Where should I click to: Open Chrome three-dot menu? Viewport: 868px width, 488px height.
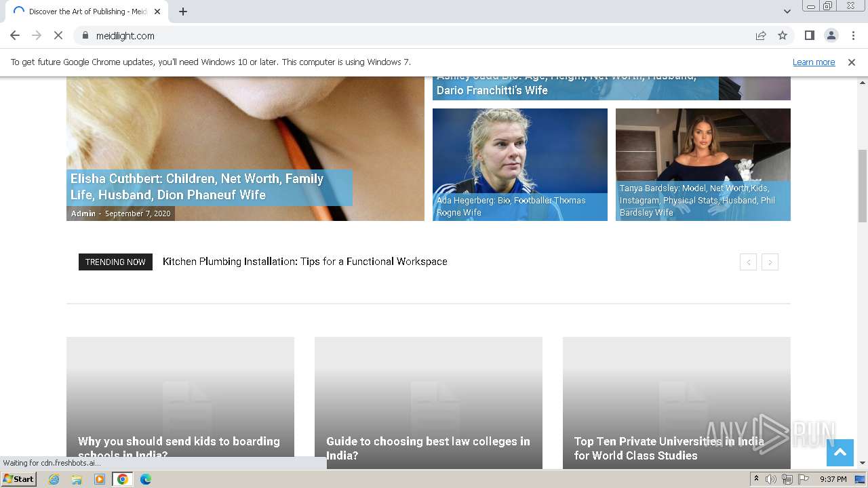pyautogui.click(x=852, y=35)
